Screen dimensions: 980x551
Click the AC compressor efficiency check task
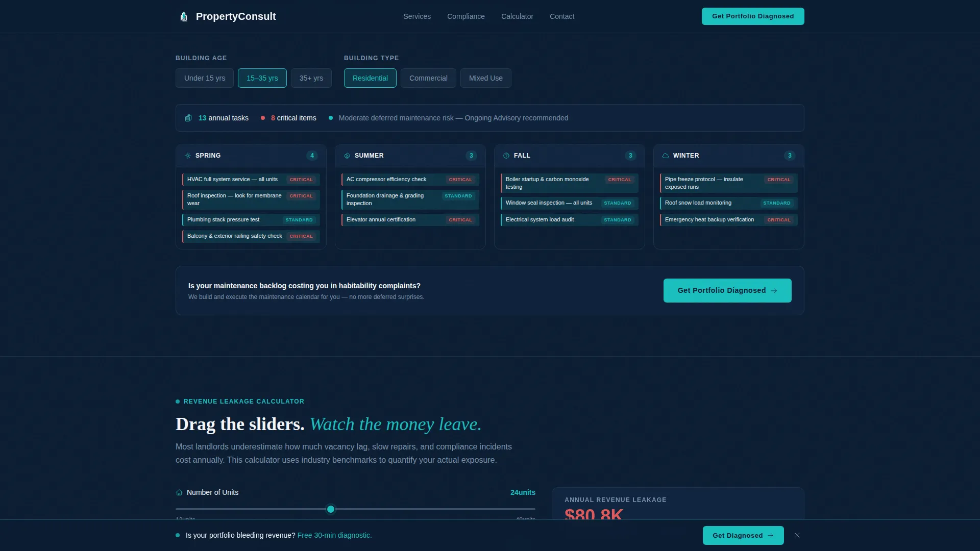pos(410,180)
